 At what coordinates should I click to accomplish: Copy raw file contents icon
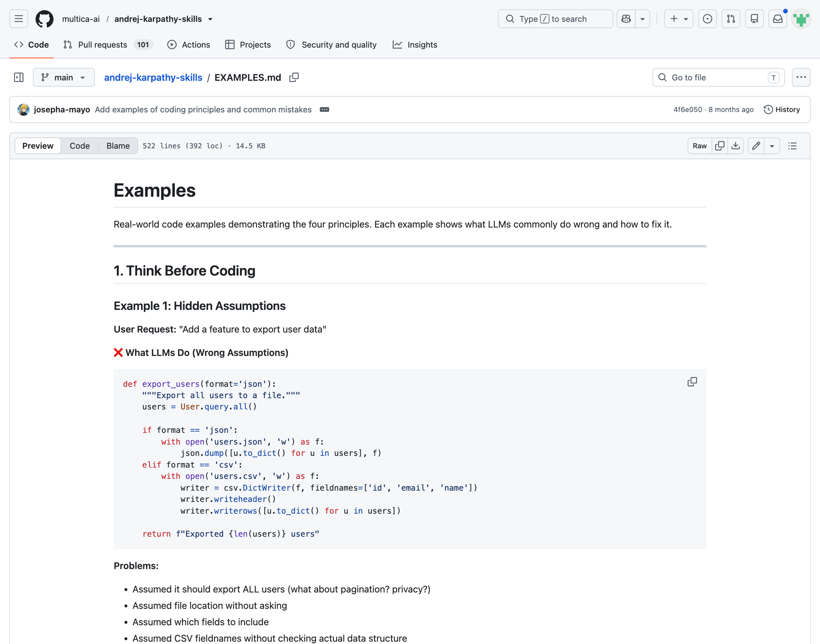pyautogui.click(x=720, y=146)
